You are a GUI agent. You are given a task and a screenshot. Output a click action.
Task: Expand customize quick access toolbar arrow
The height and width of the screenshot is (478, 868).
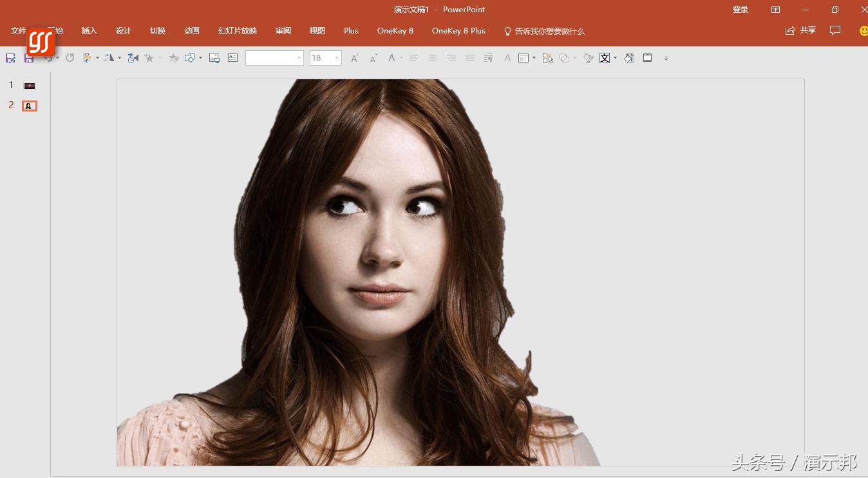click(x=666, y=59)
